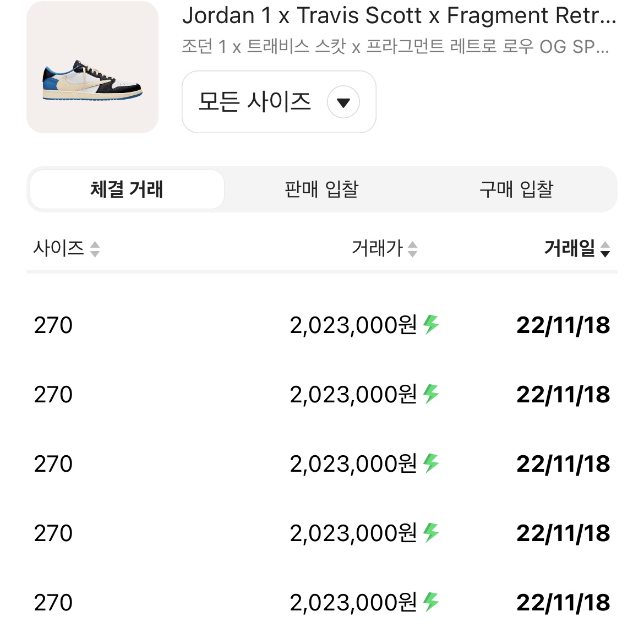644x644 pixels.
Task: Select the 체결 거래 tab
Action: [127, 189]
